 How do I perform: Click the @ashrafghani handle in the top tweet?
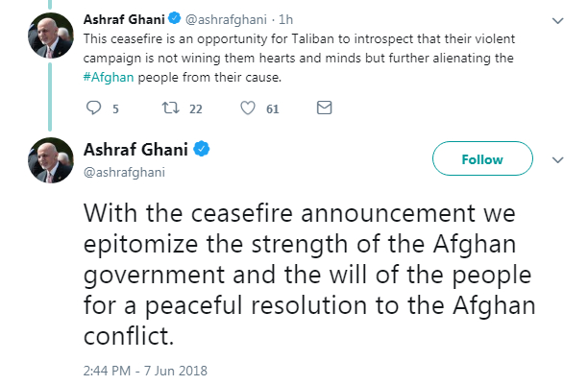pos(223,18)
